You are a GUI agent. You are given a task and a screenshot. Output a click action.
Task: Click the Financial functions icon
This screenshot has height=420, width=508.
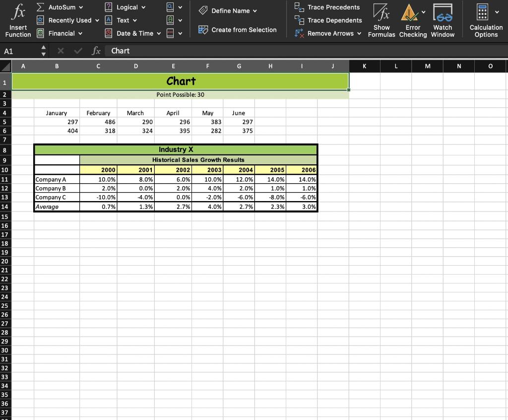click(40, 33)
